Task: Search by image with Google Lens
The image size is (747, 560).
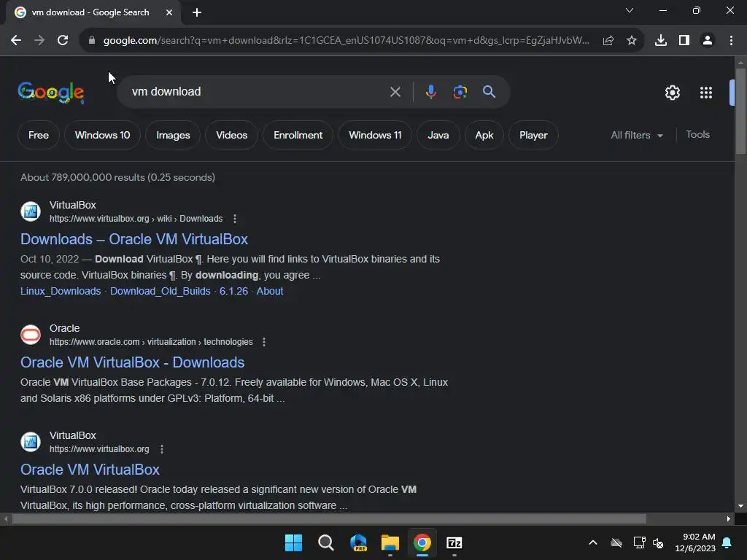Action: click(x=460, y=92)
